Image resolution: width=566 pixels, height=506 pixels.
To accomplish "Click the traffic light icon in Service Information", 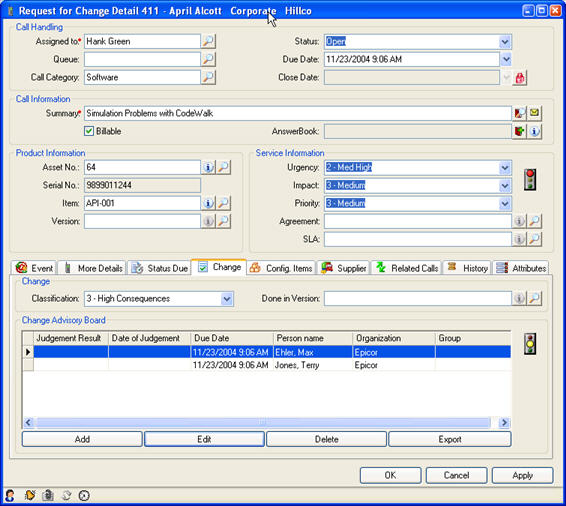I will pyautogui.click(x=530, y=179).
